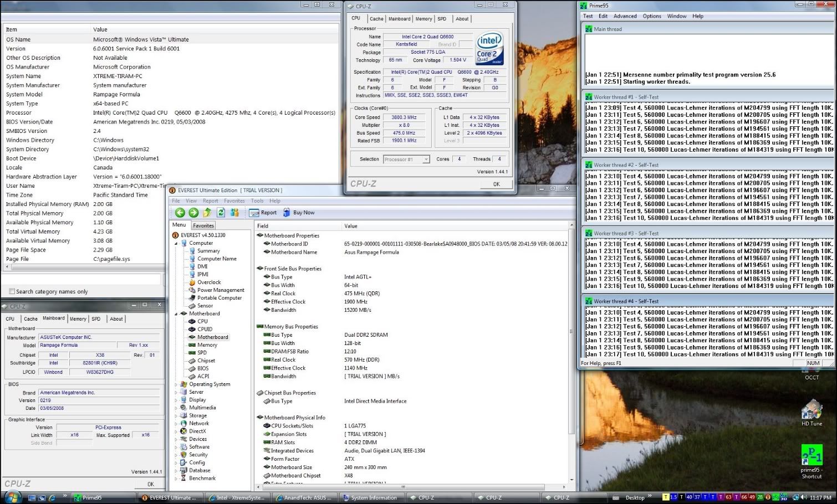Click the clock showing 11:17 PM

coord(820,498)
